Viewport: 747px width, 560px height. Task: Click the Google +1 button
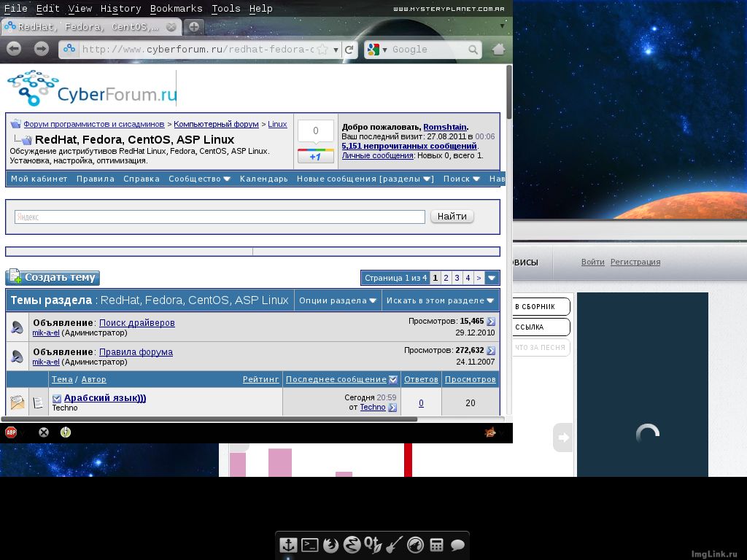(315, 156)
